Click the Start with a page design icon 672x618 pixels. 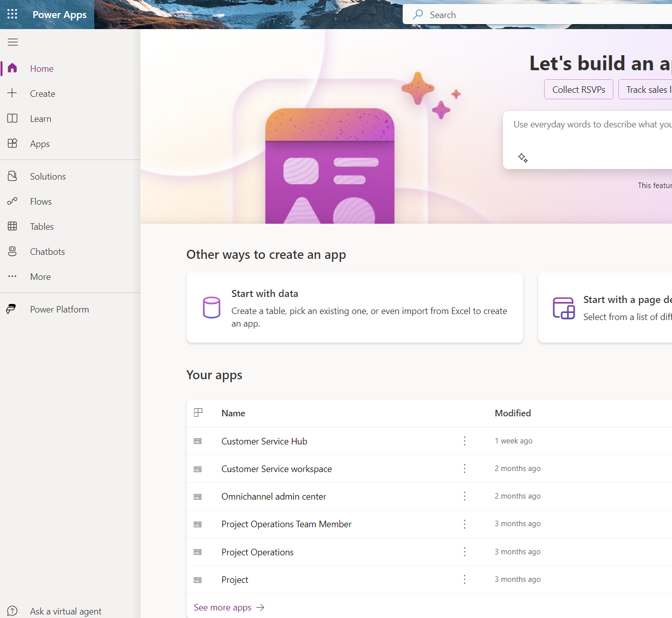click(x=564, y=308)
